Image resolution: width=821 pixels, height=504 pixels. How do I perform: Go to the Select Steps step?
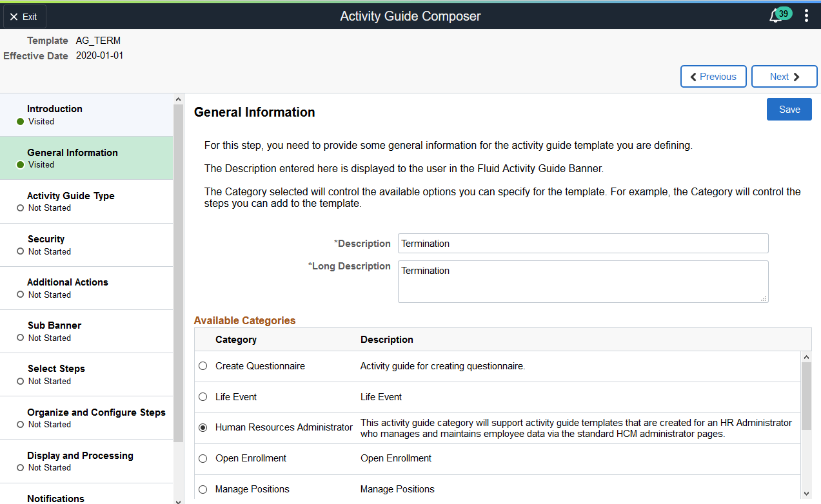86,374
